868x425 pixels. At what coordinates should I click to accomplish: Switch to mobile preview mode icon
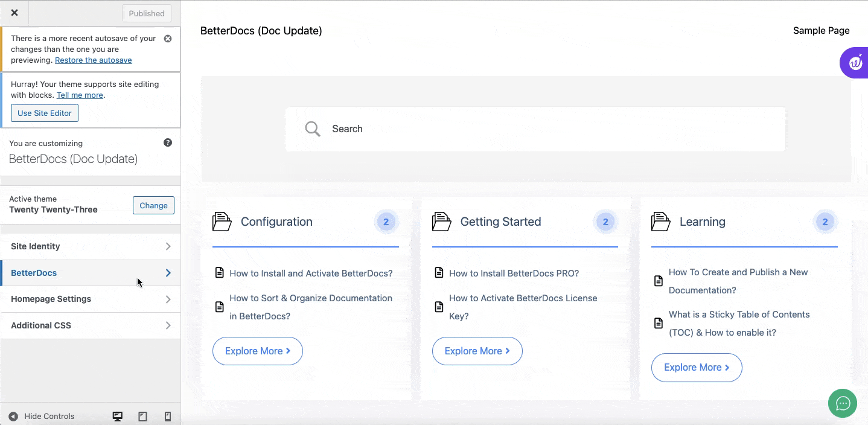tap(168, 416)
